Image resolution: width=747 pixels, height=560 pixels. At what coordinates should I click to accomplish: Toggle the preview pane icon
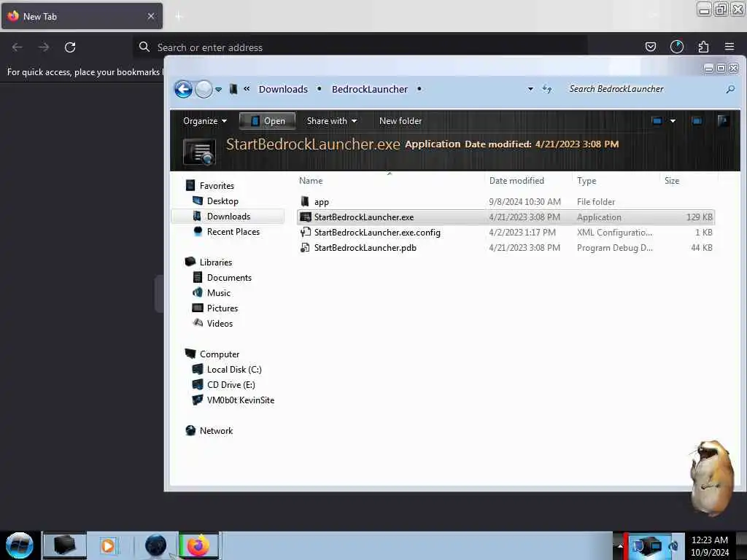(697, 121)
